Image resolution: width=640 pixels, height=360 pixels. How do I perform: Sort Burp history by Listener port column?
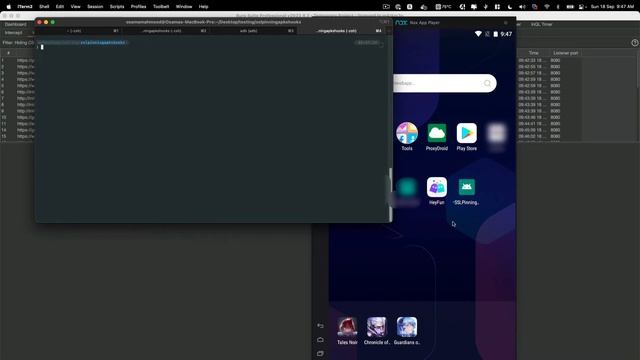(565, 53)
